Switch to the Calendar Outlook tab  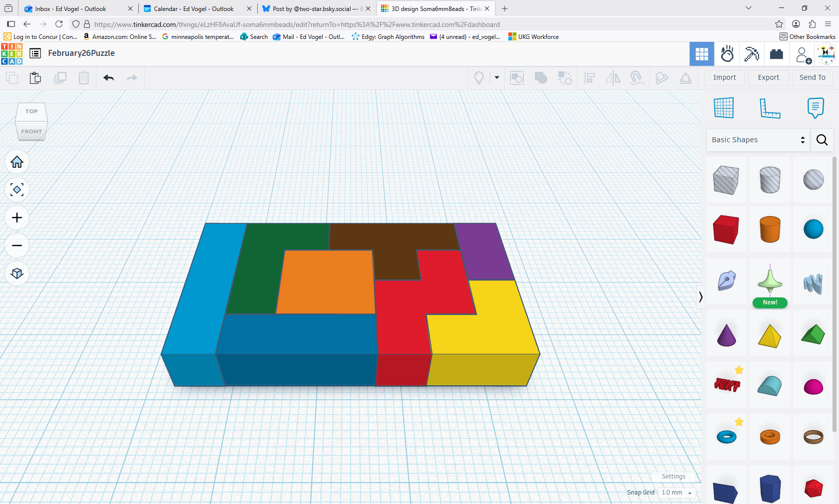click(193, 8)
